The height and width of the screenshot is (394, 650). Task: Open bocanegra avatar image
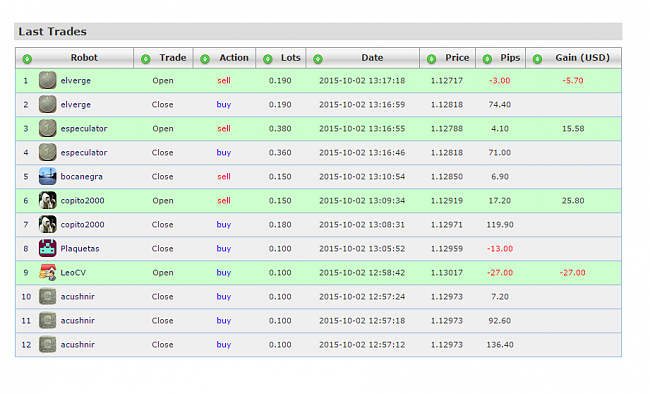(47, 177)
